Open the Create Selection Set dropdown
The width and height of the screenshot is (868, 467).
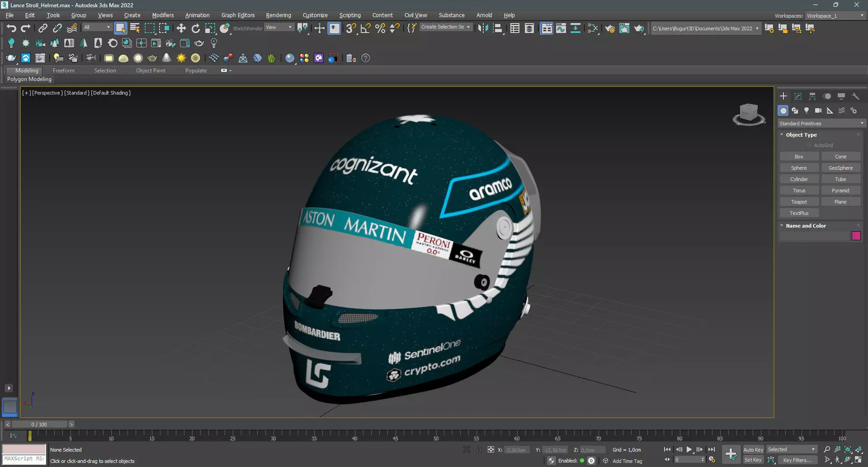446,27
